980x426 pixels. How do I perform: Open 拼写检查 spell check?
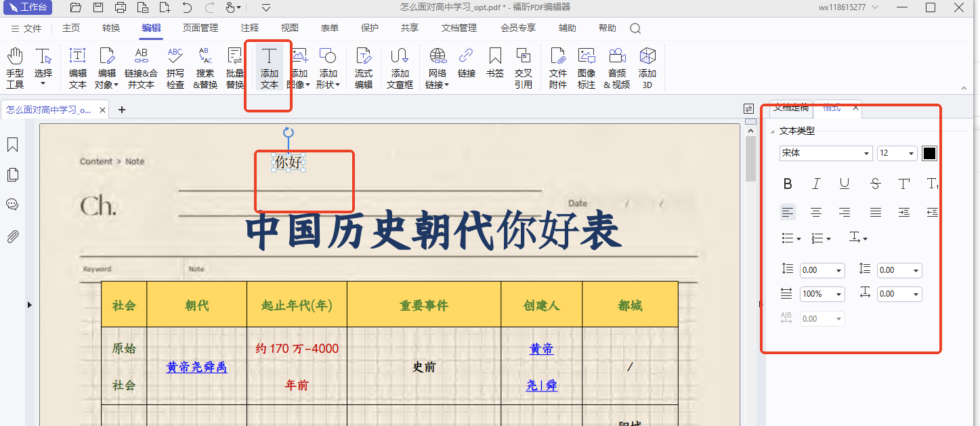tap(175, 68)
